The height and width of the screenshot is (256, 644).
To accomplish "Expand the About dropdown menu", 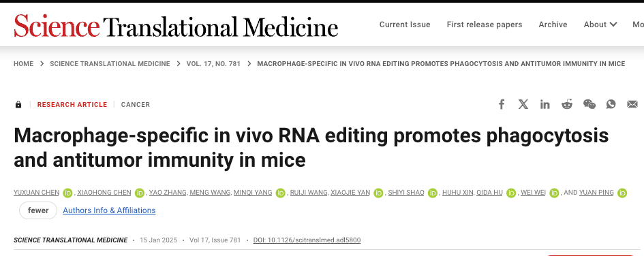I will 600,25.
